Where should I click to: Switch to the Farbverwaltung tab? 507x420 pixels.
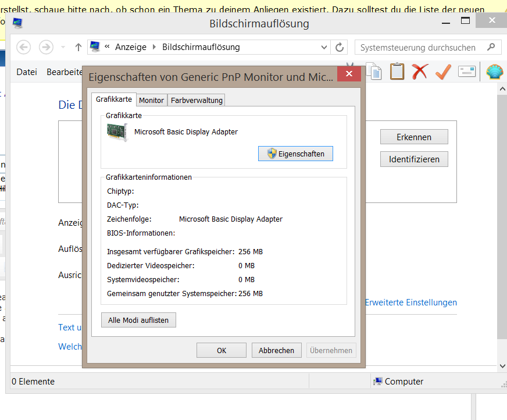coord(197,100)
